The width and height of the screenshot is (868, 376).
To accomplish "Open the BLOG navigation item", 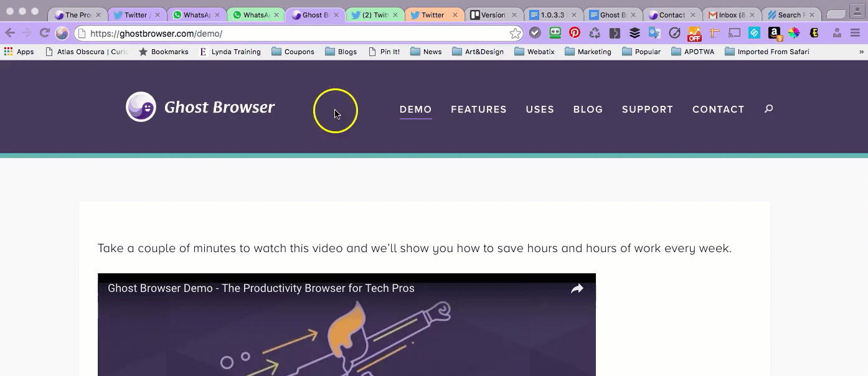I will [588, 110].
